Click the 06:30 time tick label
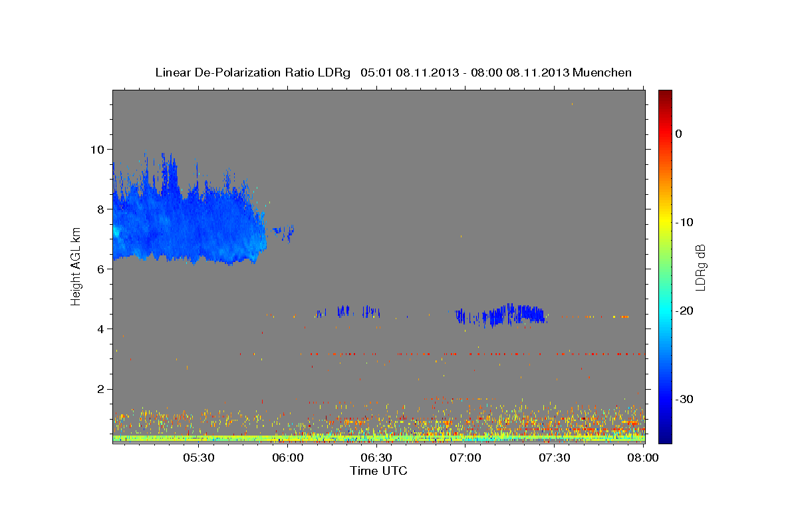 click(376, 458)
